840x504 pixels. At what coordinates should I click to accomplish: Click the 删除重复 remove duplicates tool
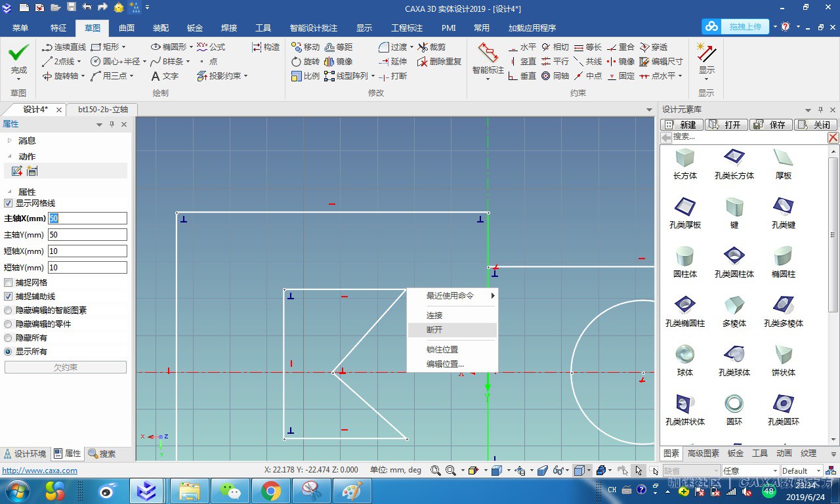(x=440, y=62)
